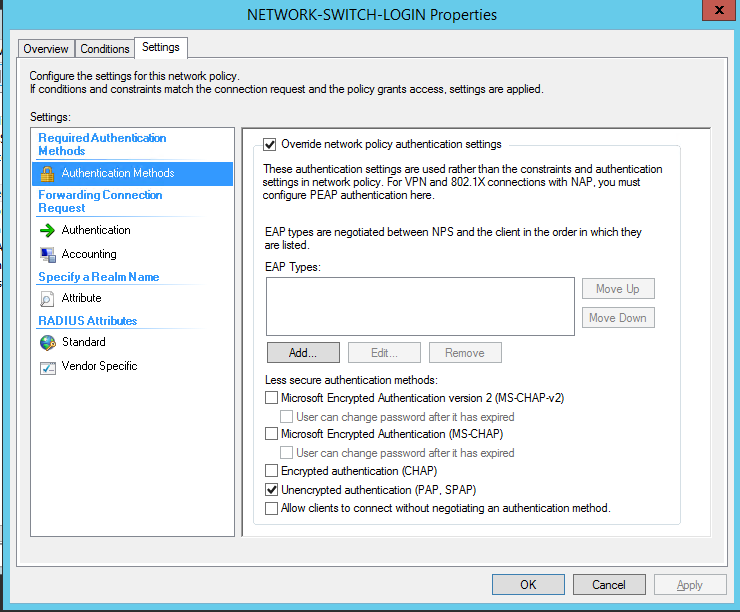Click the 'EAP Types:' label
This screenshot has width=740, height=612.
[293, 267]
